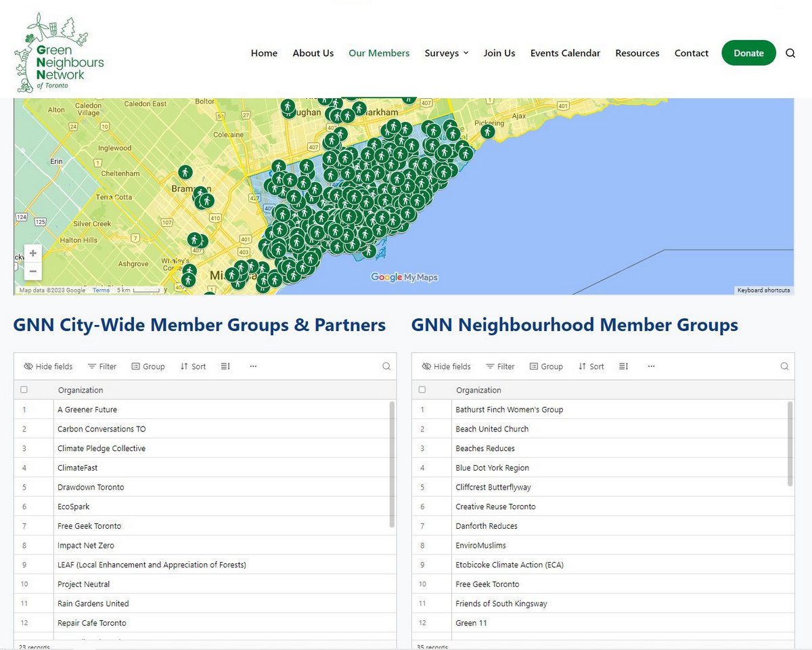The image size is (812, 650).
Task: Hide fields in Neighbourhood Member Groups table
Action: (x=446, y=366)
